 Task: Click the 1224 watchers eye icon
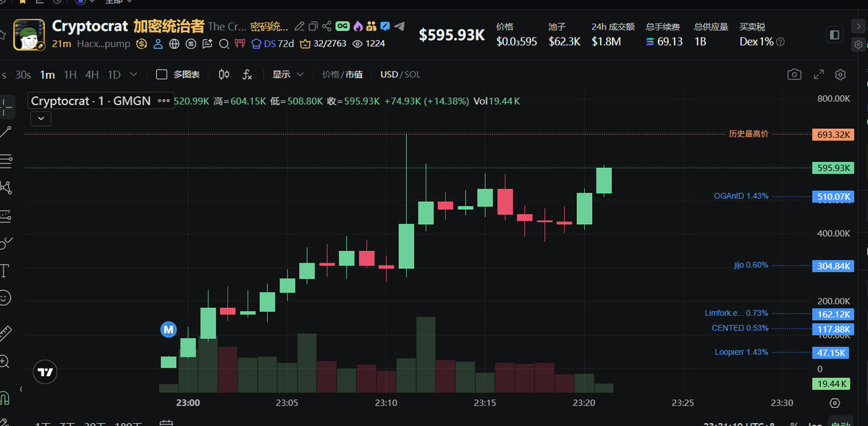click(358, 43)
